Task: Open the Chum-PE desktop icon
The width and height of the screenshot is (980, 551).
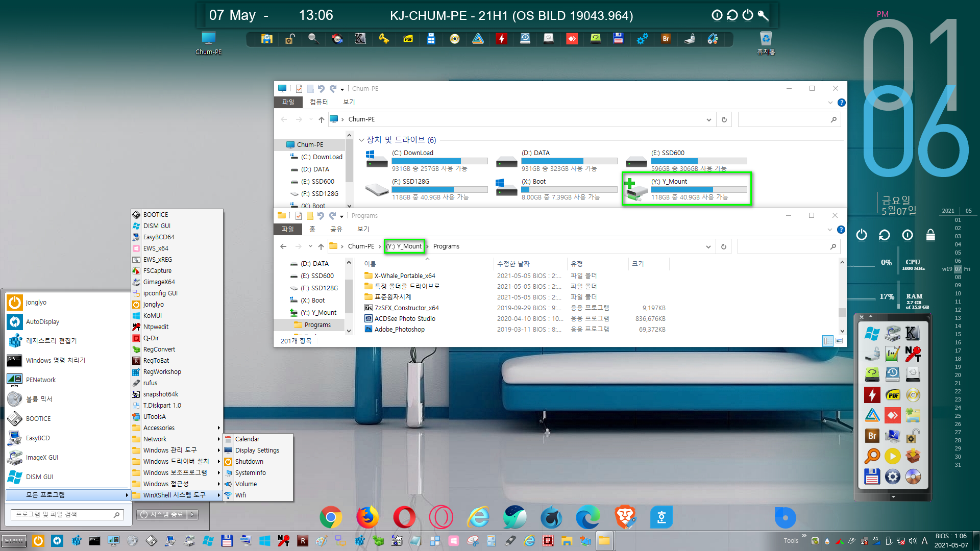Action: pos(208,43)
